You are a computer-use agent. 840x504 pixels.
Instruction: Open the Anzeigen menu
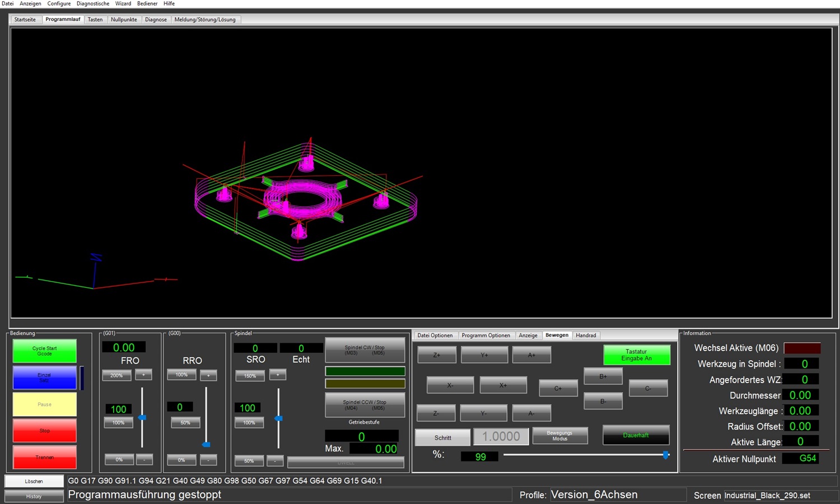30,3
